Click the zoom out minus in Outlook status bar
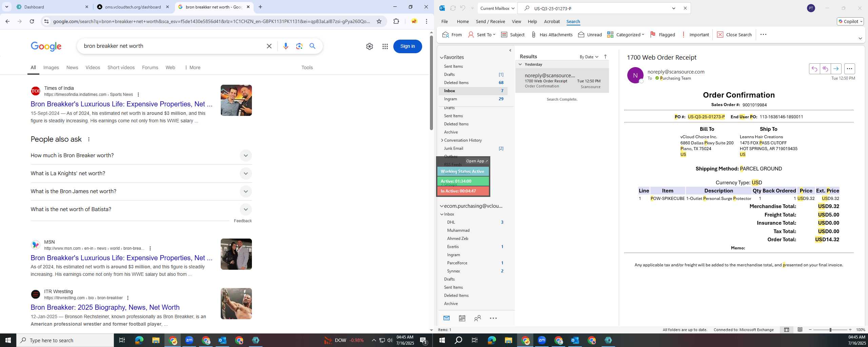This screenshot has width=868, height=347. tap(810, 330)
